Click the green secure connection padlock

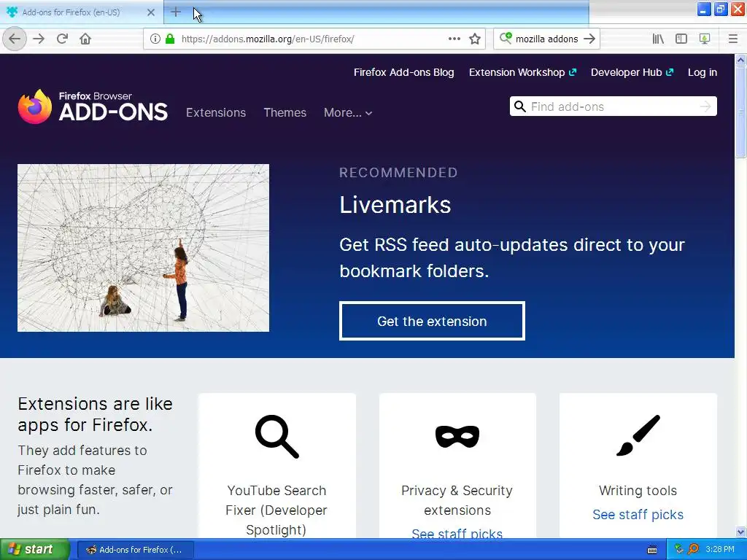coord(170,39)
